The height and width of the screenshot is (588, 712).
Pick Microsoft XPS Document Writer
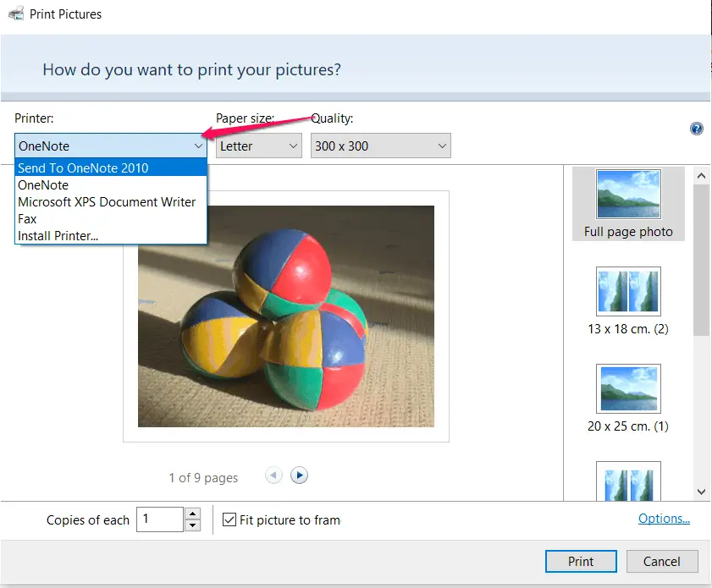pyautogui.click(x=111, y=202)
